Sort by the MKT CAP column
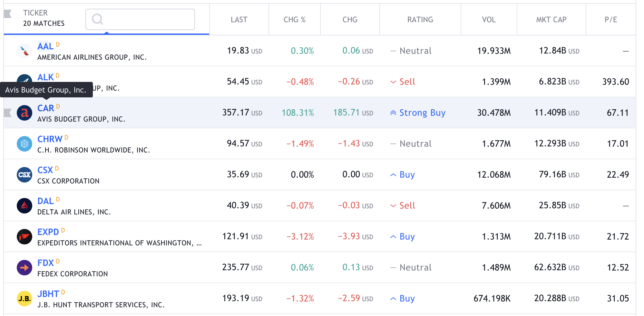Viewport: 644px width, 316px height. click(x=551, y=20)
